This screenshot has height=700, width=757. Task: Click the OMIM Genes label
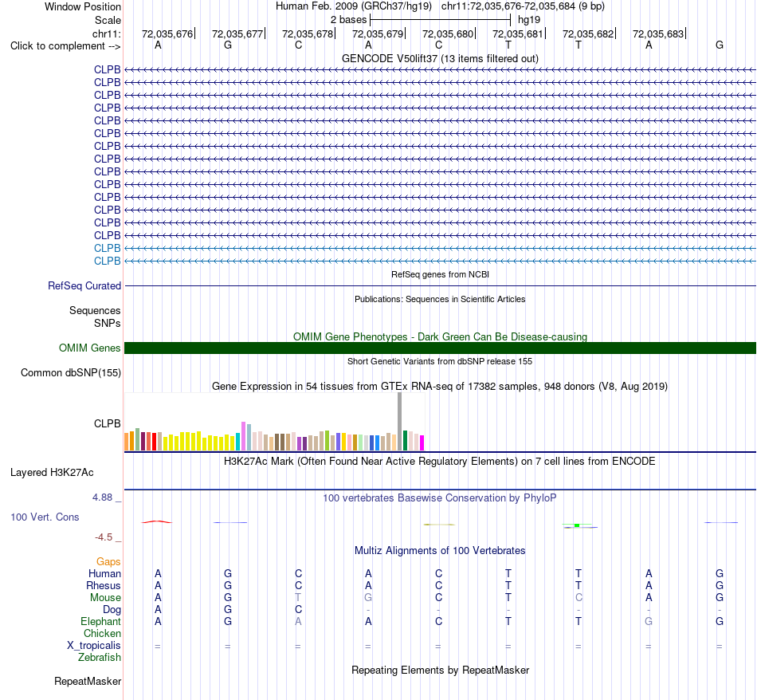[89, 348]
